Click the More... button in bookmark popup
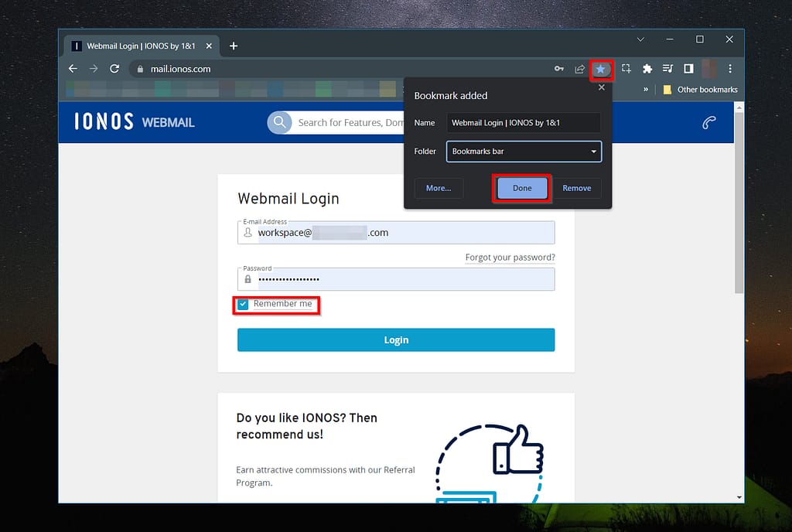This screenshot has width=792, height=532. click(439, 188)
